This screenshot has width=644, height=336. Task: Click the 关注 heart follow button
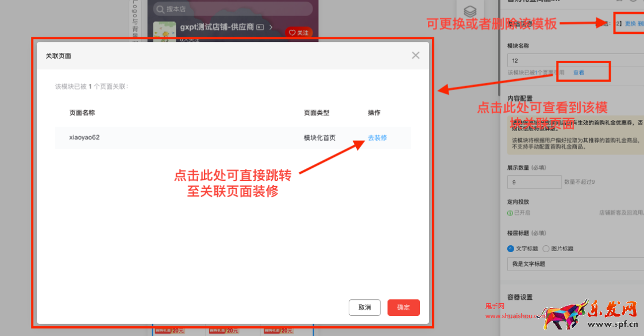pos(299,33)
